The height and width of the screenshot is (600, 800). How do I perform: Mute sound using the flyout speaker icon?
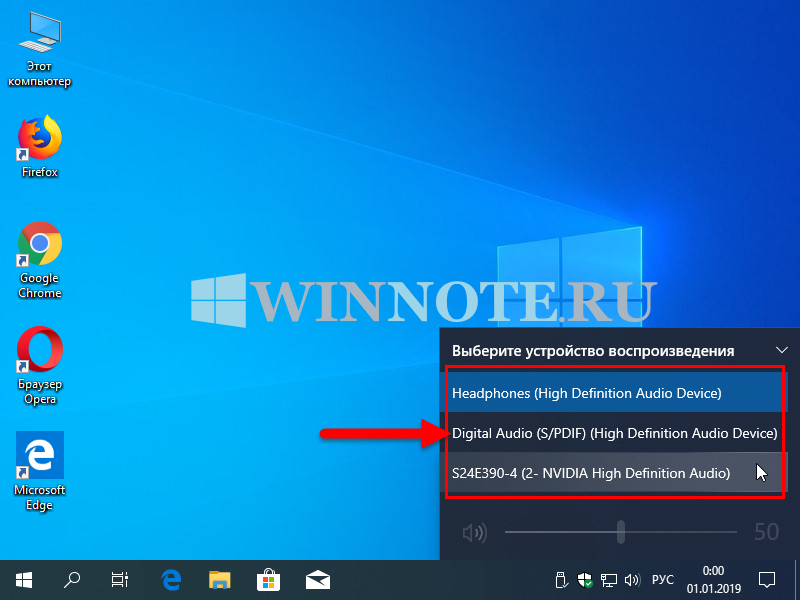point(473,532)
